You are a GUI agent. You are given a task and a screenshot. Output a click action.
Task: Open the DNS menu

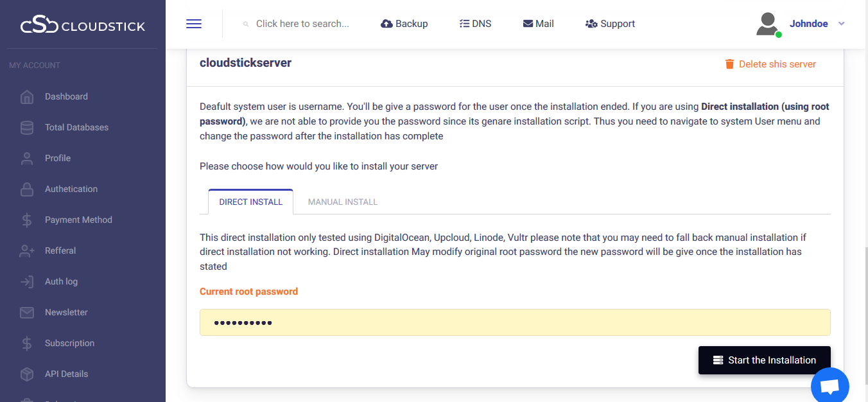pyautogui.click(x=475, y=24)
